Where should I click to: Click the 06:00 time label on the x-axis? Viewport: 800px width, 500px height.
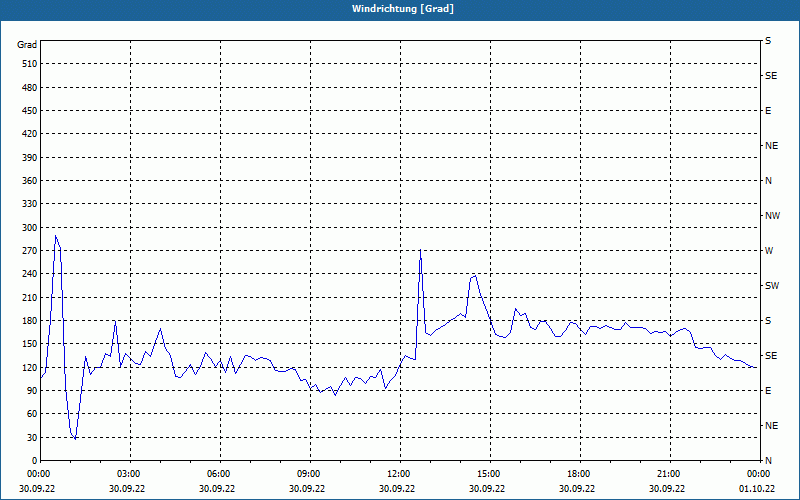[x=218, y=474]
